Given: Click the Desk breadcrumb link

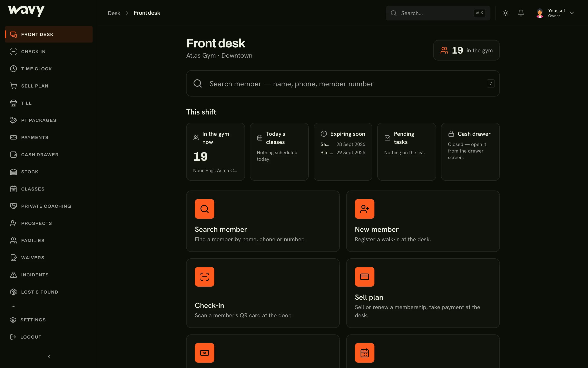Looking at the screenshot, I should pos(114,13).
